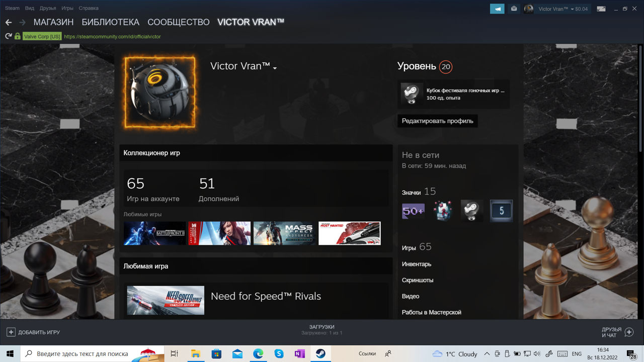The height and width of the screenshot is (362, 644).
Task: Open the Игры menu
Action: 67,8
